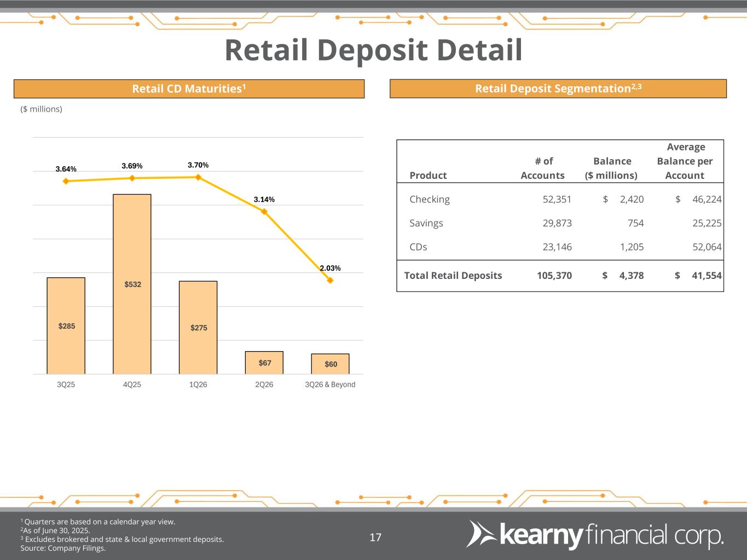The image size is (747, 560).
Task: Select the $285 bar for 3Q25
Action: click(66, 325)
